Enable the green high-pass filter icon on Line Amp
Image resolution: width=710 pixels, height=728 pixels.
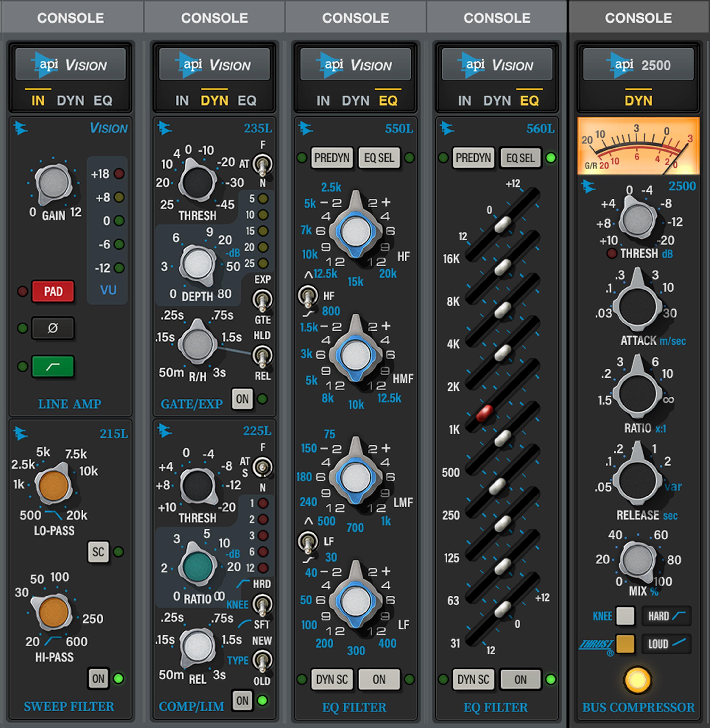point(53,366)
